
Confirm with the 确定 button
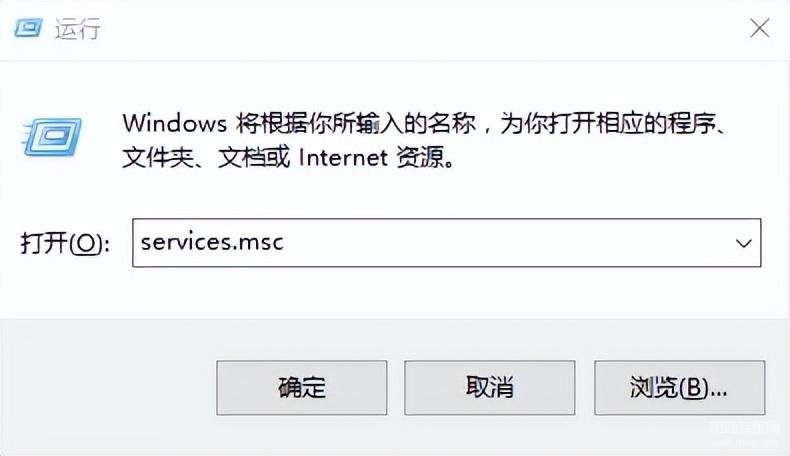click(x=302, y=387)
